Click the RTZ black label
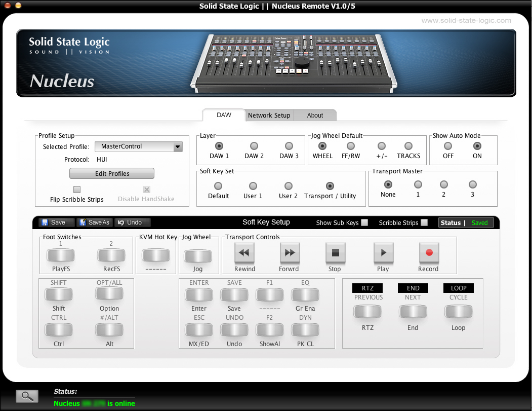This screenshot has height=411, width=532. (x=367, y=288)
